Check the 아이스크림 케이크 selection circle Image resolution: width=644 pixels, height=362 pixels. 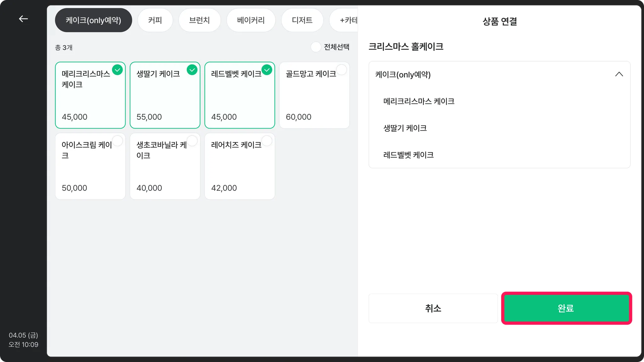tap(117, 141)
